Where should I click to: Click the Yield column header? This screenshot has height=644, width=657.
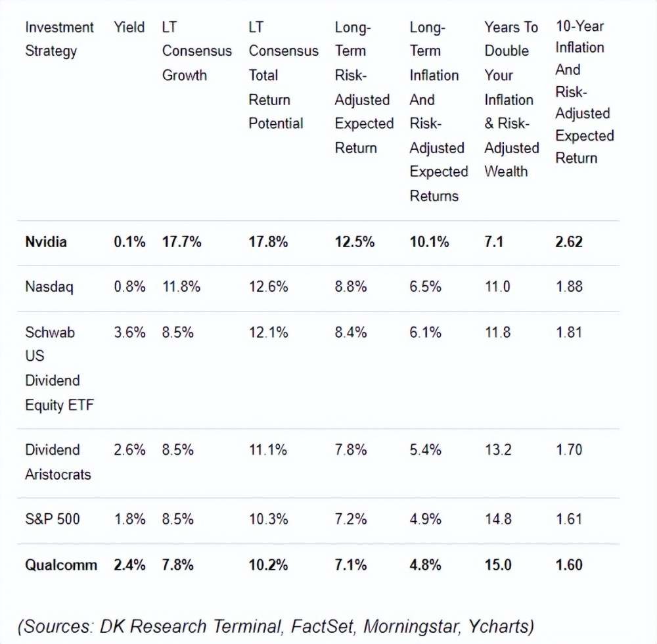129,28
